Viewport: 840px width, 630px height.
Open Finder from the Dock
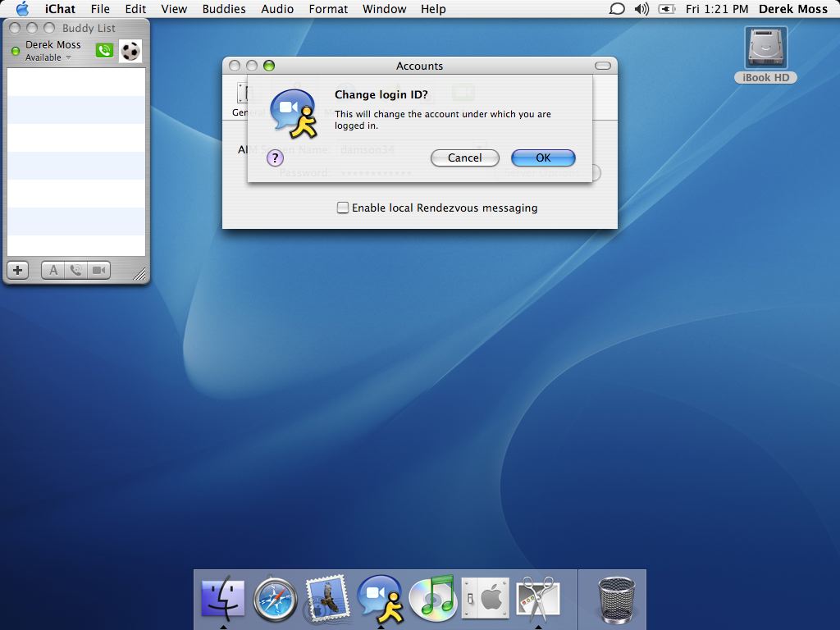tap(223, 598)
